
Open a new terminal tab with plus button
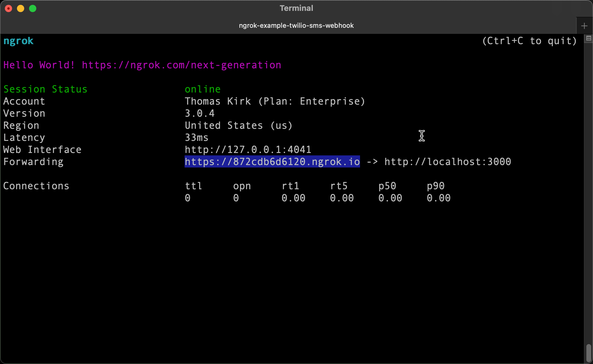[x=584, y=26]
